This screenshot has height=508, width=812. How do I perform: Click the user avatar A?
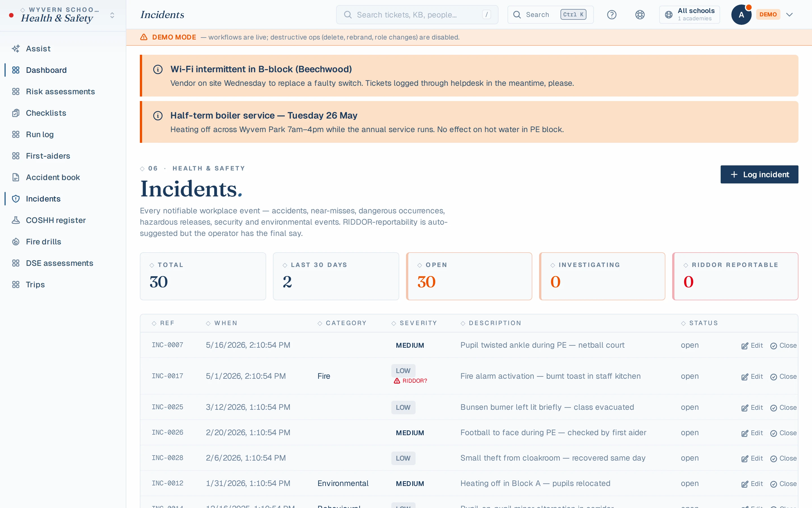point(741,15)
